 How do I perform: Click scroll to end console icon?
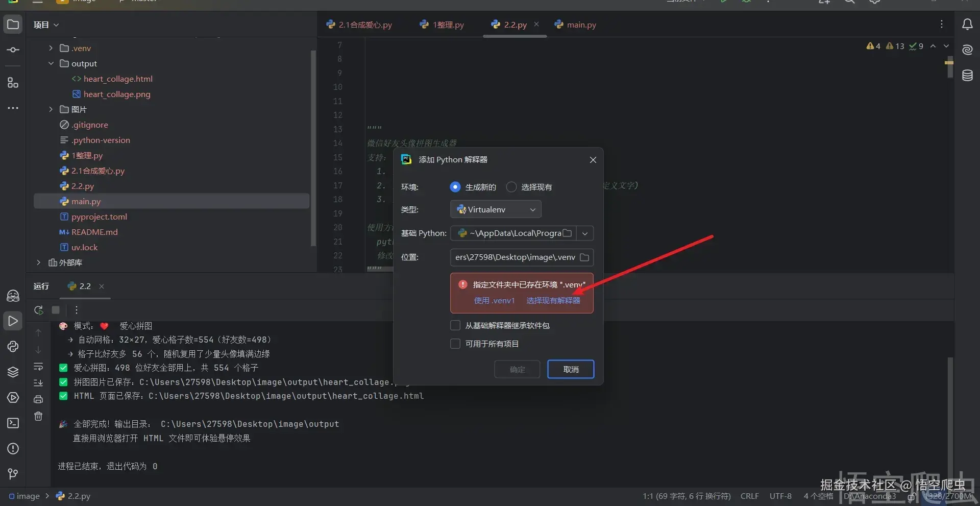(x=38, y=383)
